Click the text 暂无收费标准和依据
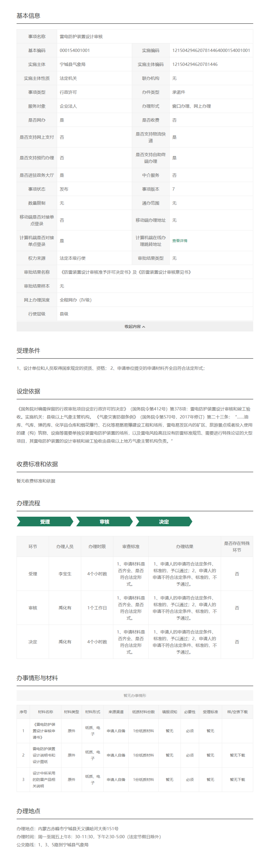Screen dimensions: 259x868 (x=36, y=481)
